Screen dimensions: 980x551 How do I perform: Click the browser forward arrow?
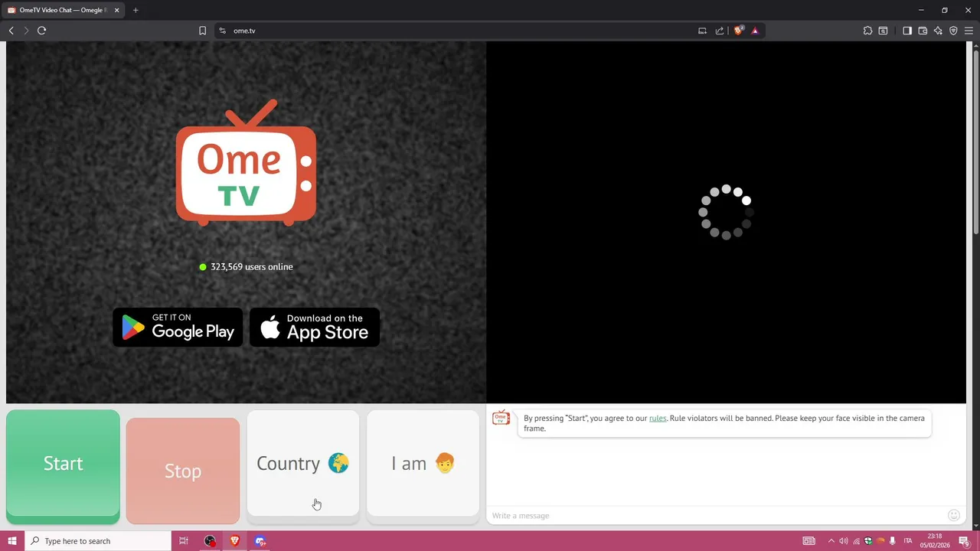pyautogui.click(x=26, y=31)
